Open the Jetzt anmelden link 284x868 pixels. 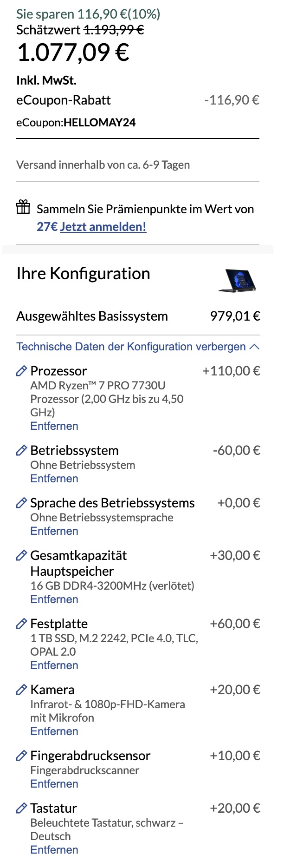coord(103,227)
